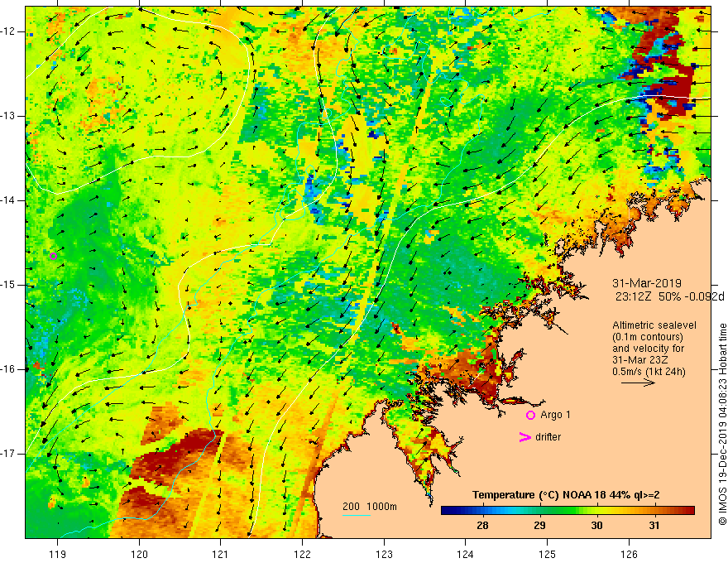The width and height of the screenshot is (728, 563).
Task: Click the '200 1000m' isobath label
Action: 370,507
